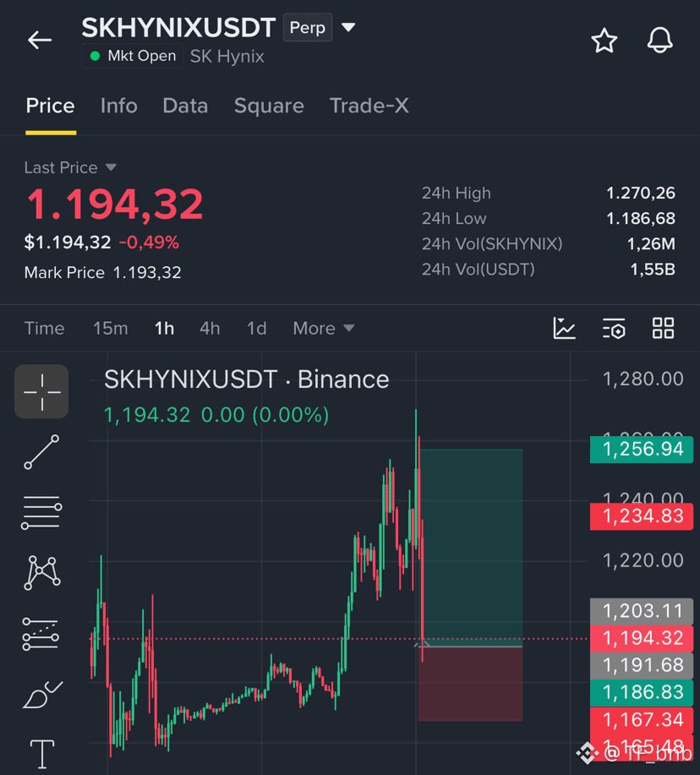This screenshot has width=700, height=775.
Task: Click the green long position profit zone
Action: (x=472, y=547)
